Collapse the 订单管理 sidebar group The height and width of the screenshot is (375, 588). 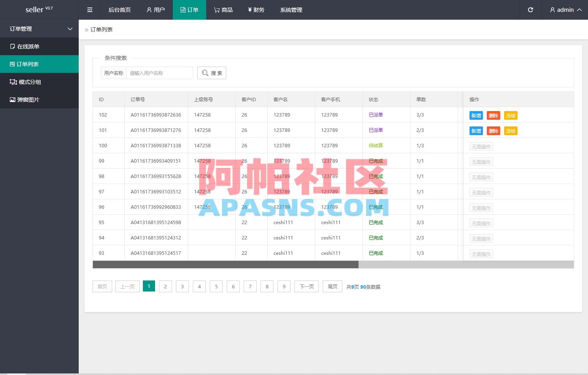[x=39, y=28]
